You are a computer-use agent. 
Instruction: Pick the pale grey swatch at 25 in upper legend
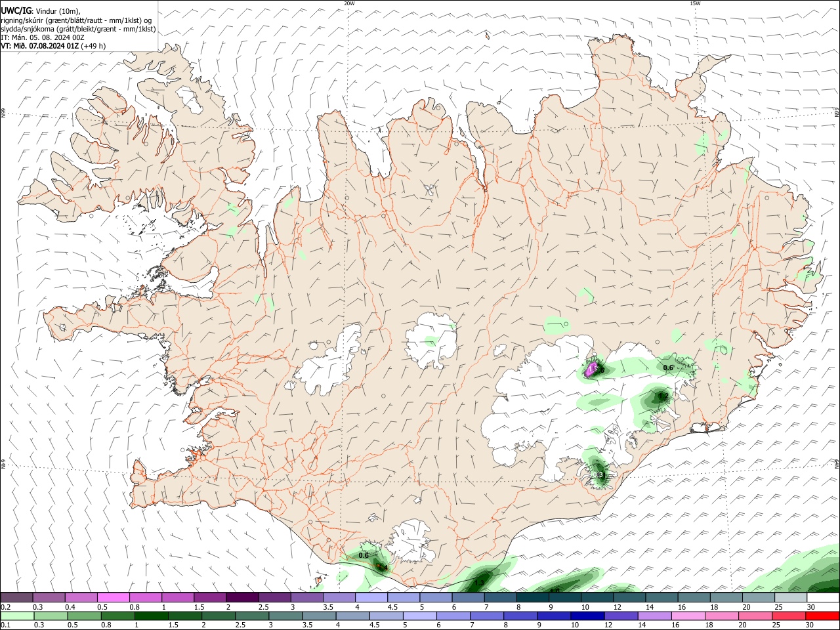click(791, 597)
